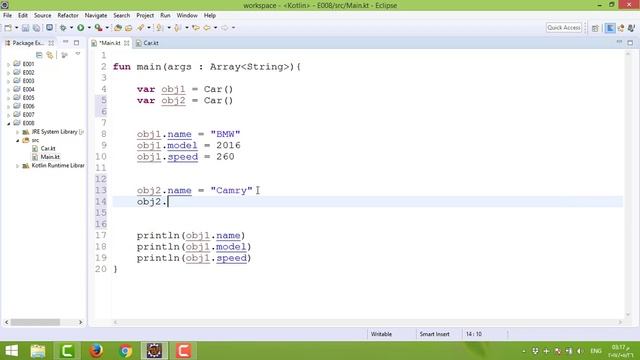Maximize the editor area
Screen dimensions: 640x360
(630, 42)
